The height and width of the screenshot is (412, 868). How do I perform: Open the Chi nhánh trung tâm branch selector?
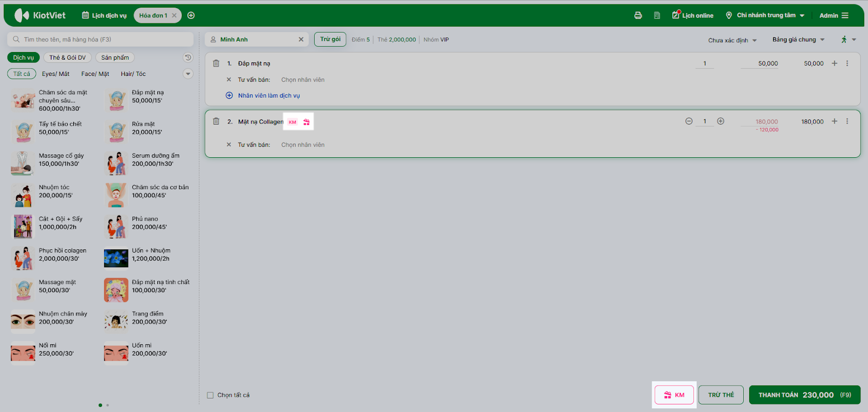point(765,15)
